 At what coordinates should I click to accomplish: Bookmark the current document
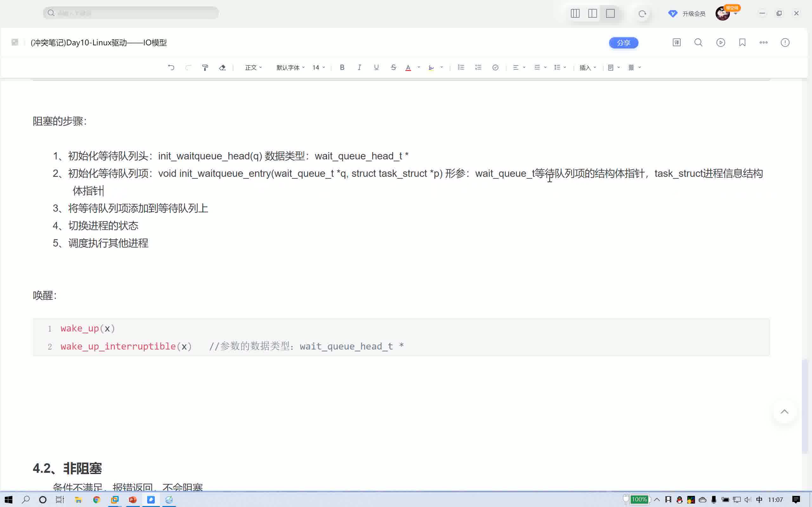click(742, 42)
